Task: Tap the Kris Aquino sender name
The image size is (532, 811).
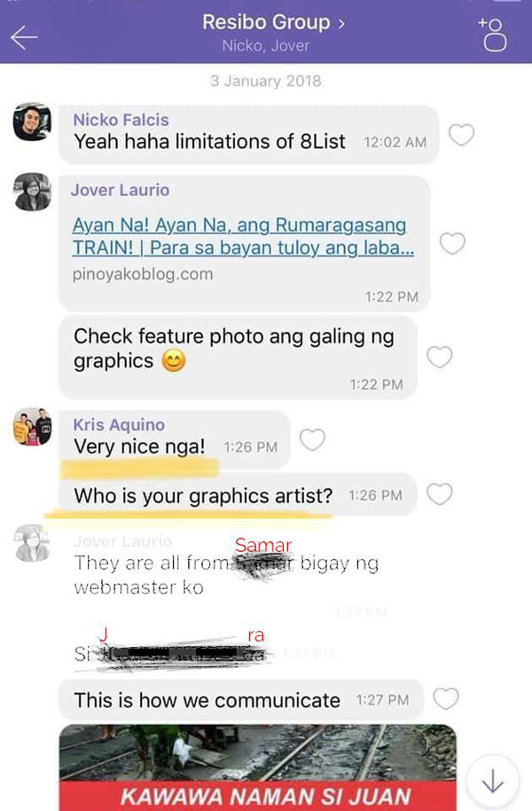Action: [119, 425]
